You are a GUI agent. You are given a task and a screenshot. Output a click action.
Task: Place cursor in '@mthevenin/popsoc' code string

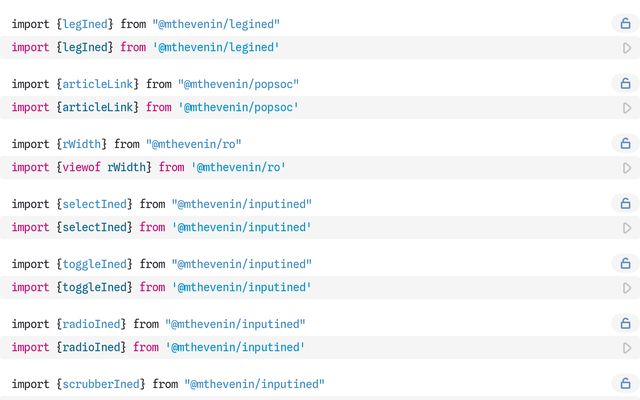(238, 107)
